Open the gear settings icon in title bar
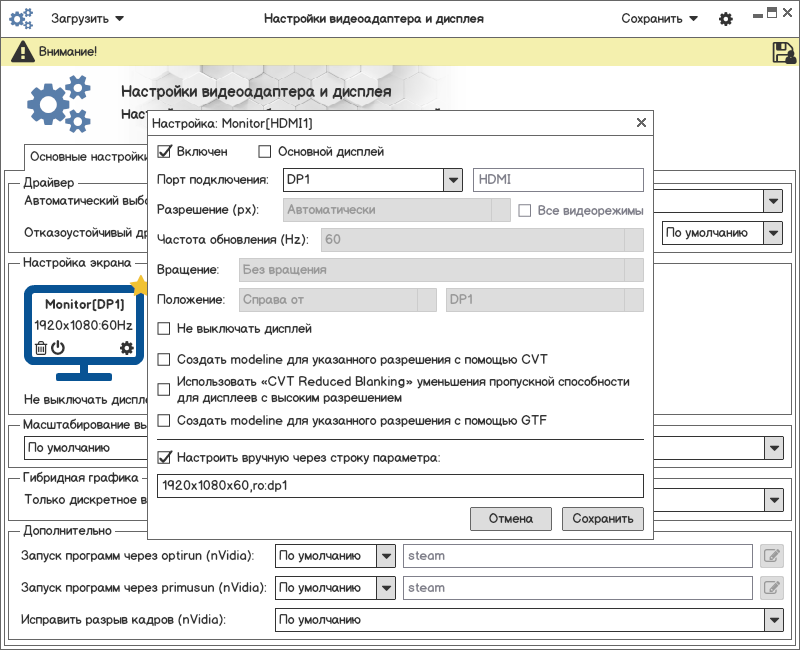The height and width of the screenshot is (650, 800). (726, 19)
